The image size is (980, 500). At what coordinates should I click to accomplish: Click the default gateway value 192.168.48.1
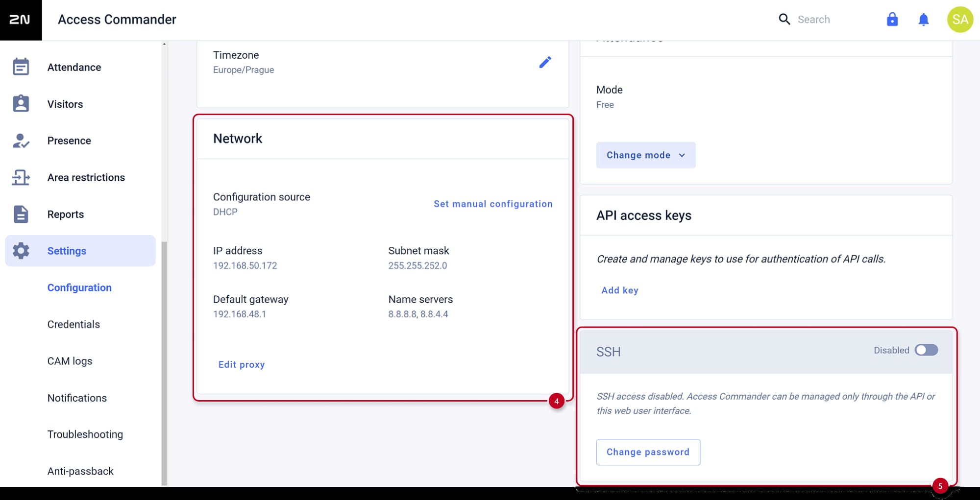[240, 314]
